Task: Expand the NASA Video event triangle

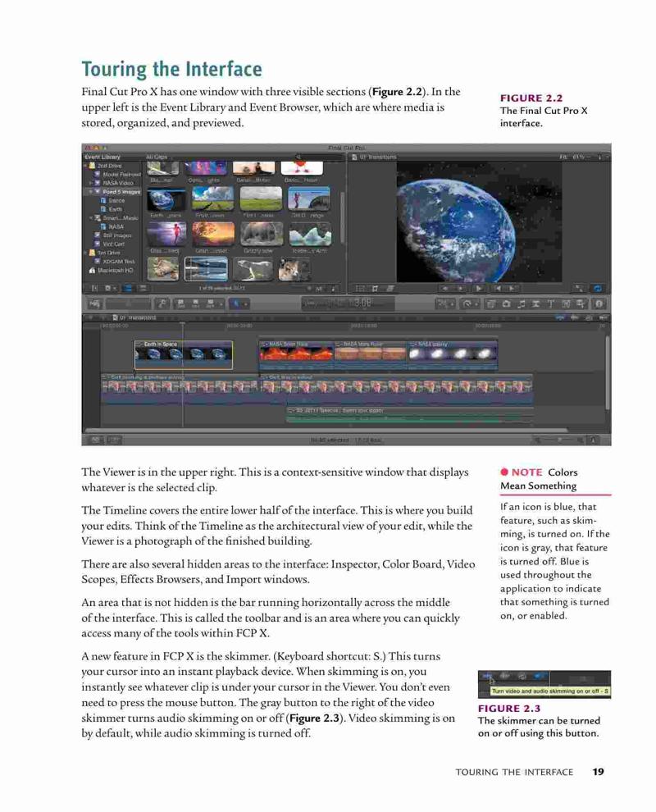Action: tap(92, 183)
